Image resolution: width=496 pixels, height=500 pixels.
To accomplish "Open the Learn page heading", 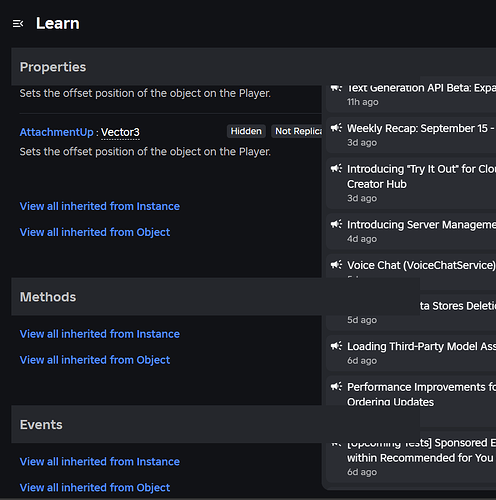I will click(x=58, y=24).
